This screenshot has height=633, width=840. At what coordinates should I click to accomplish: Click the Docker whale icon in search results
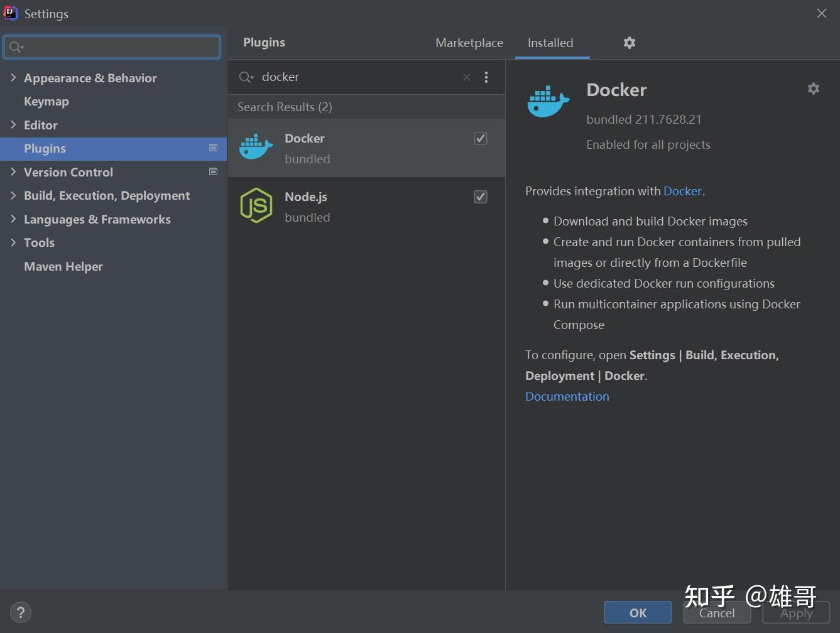(x=256, y=146)
